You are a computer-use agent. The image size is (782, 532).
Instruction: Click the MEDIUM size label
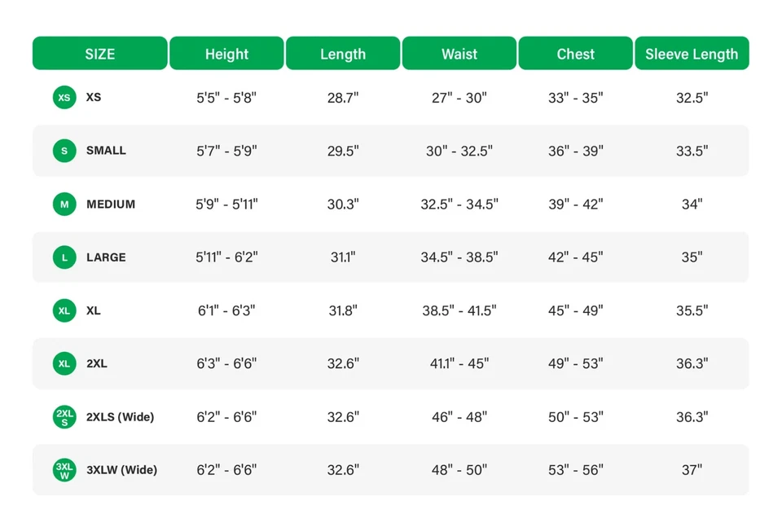pyautogui.click(x=111, y=204)
